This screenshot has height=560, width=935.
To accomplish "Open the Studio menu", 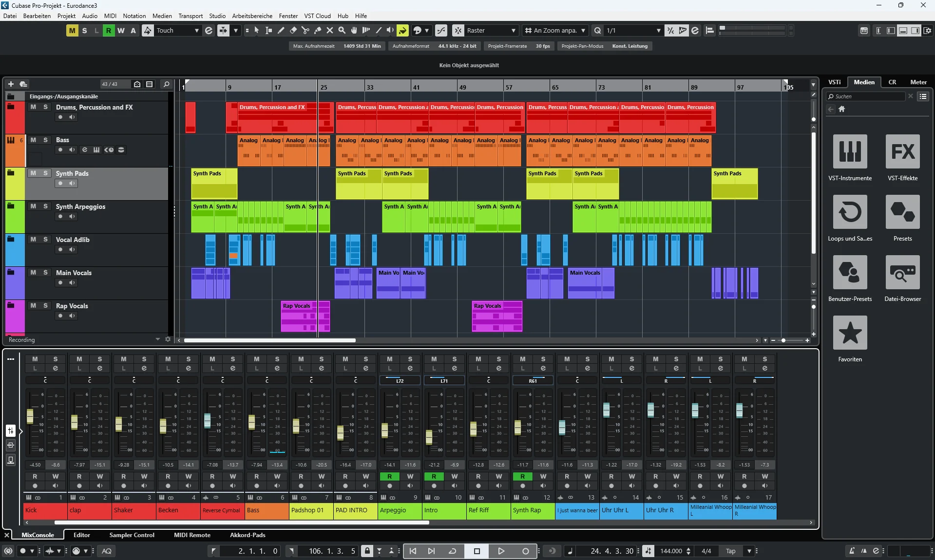I will (217, 16).
